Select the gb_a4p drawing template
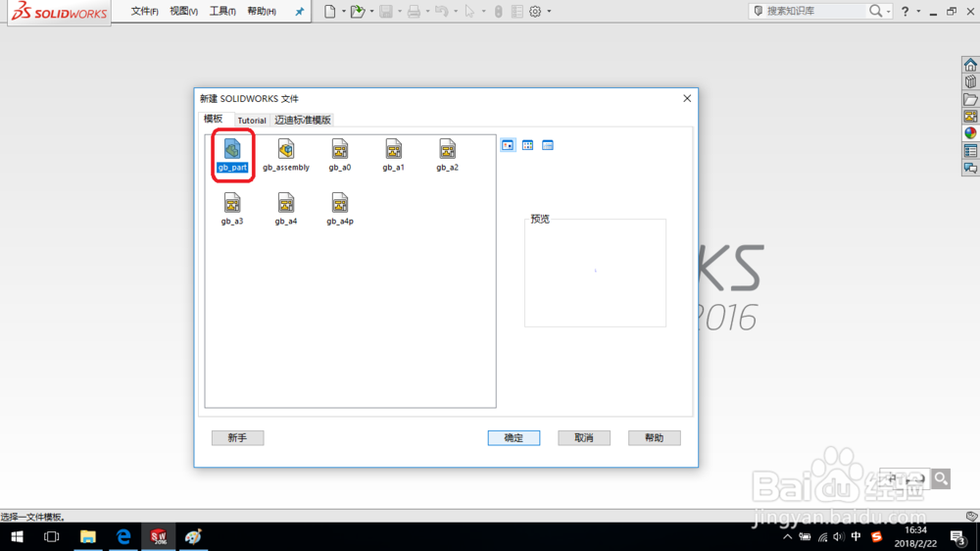This screenshot has width=980, height=551. 339,209
